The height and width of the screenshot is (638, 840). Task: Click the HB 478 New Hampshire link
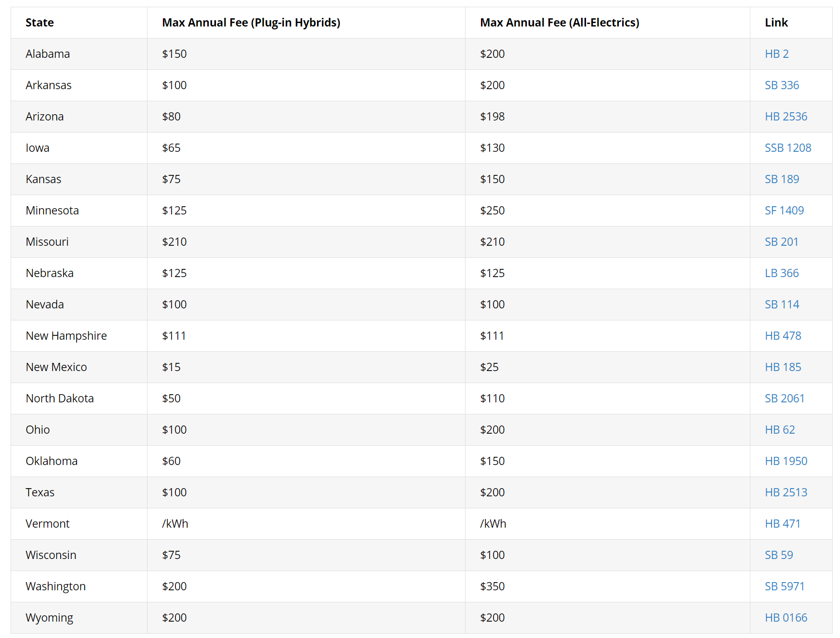[783, 336]
